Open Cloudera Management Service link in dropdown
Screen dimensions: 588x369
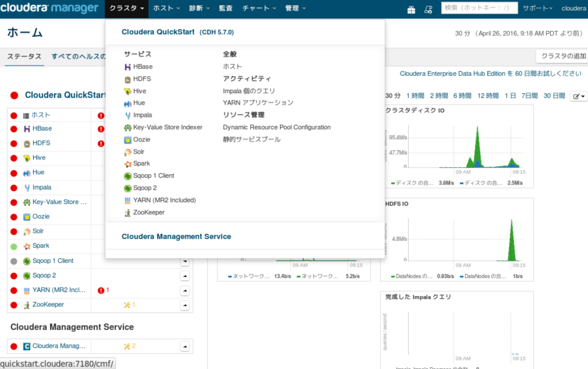pos(176,236)
